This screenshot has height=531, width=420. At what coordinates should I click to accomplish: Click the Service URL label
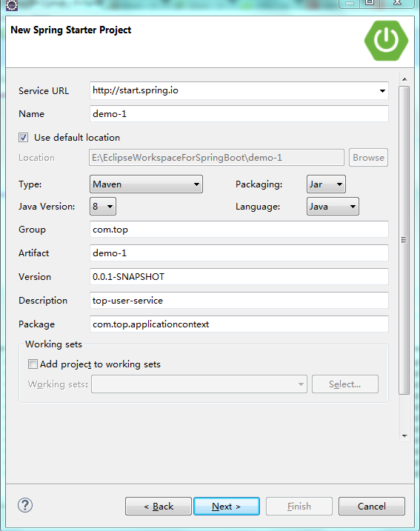pyautogui.click(x=44, y=91)
